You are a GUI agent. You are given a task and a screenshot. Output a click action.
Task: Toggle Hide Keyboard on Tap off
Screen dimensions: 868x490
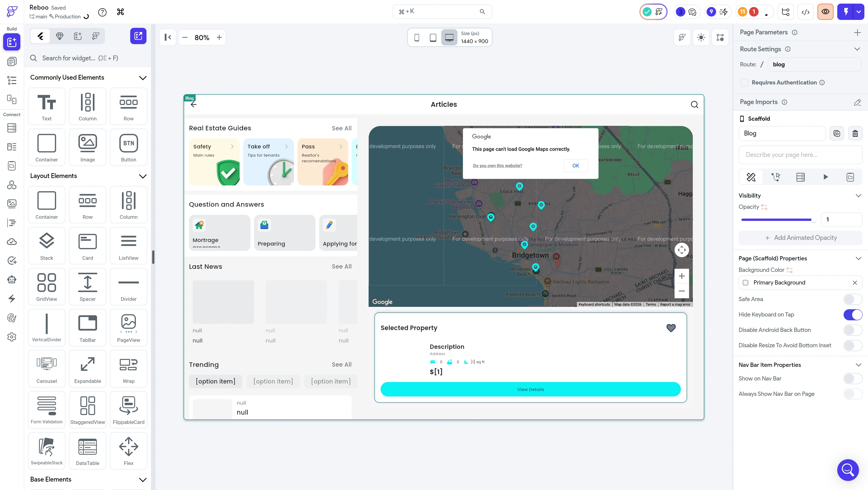coord(853,315)
